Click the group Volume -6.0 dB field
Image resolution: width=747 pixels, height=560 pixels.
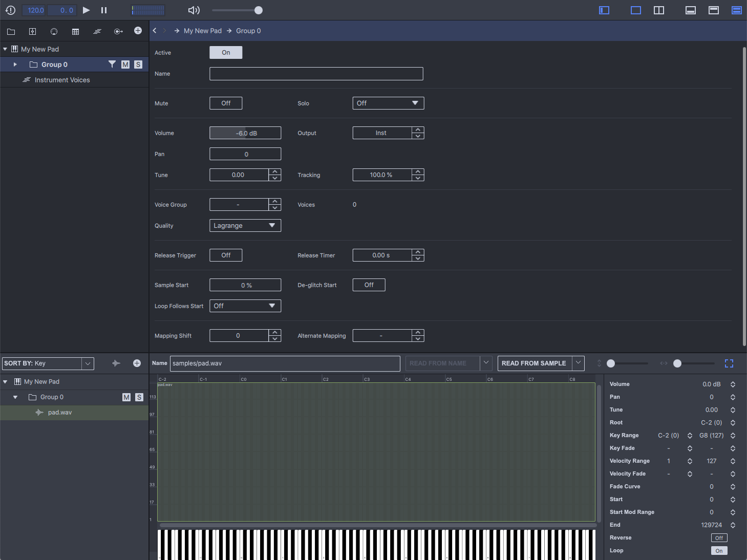245,133
